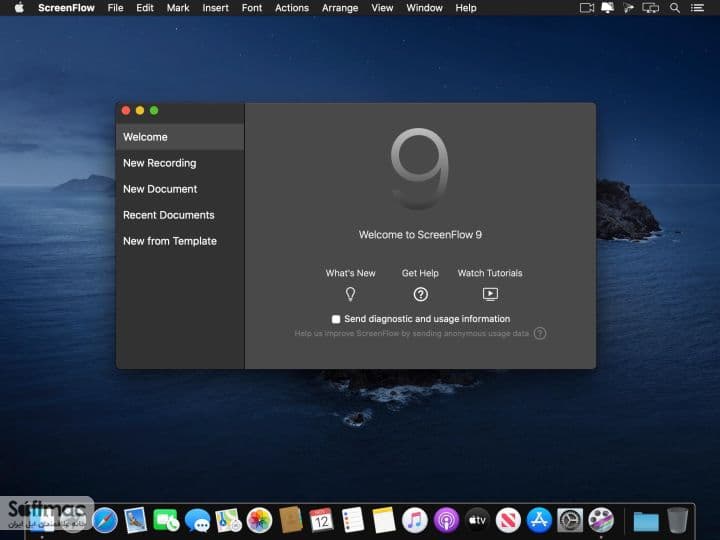Click the monitor notification icon in menu bar

(x=608, y=8)
